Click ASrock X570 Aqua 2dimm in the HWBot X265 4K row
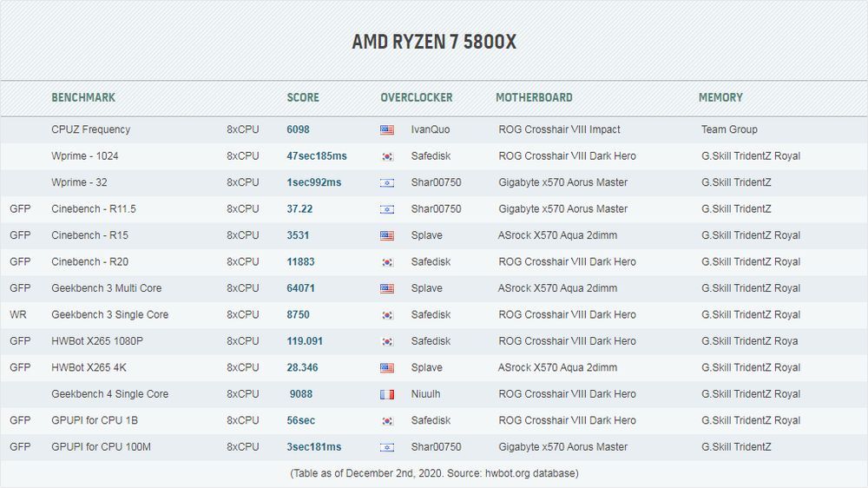 [557, 368]
